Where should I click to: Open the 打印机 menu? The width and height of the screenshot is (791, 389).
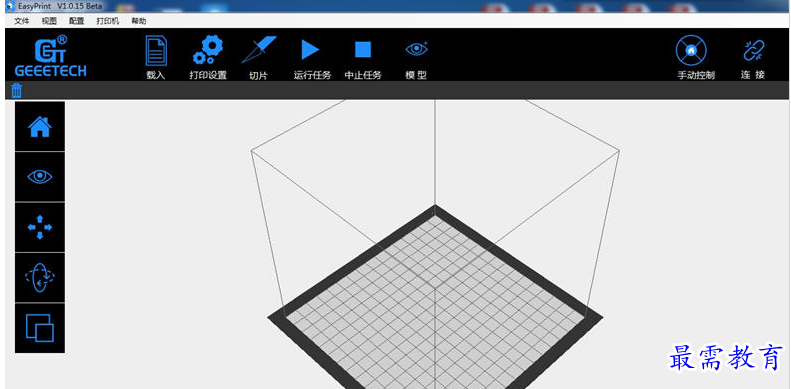tap(108, 21)
